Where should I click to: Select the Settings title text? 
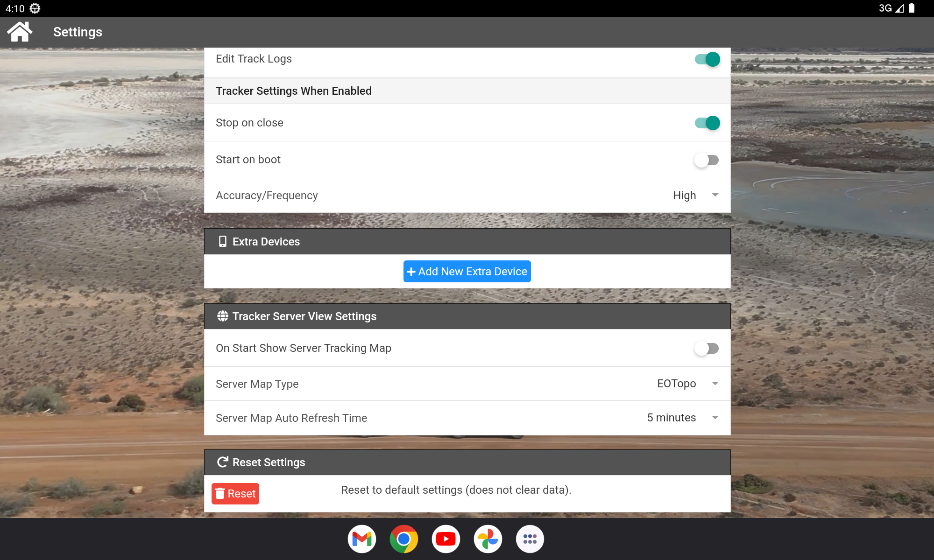[x=78, y=32]
